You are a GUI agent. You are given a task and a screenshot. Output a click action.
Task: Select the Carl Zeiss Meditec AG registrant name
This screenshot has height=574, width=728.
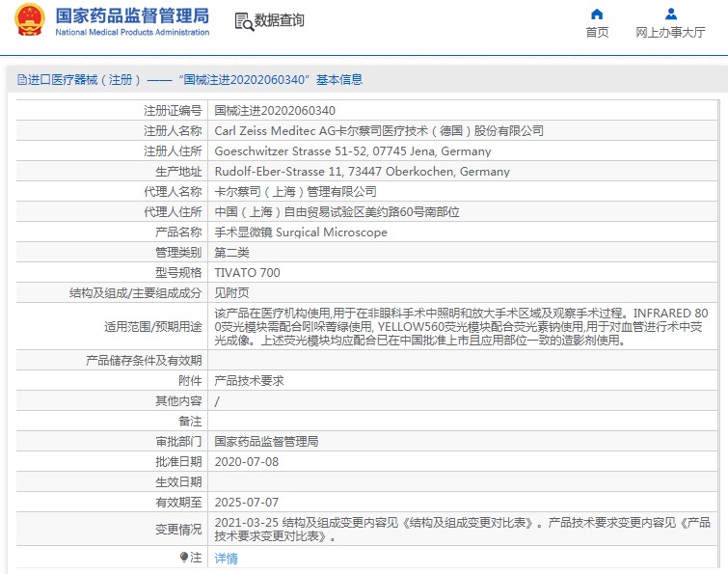[x=379, y=131]
